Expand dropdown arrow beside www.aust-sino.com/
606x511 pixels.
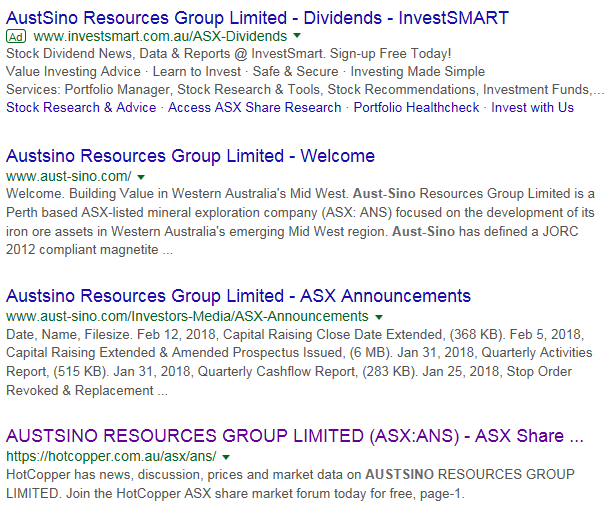(141, 177)
